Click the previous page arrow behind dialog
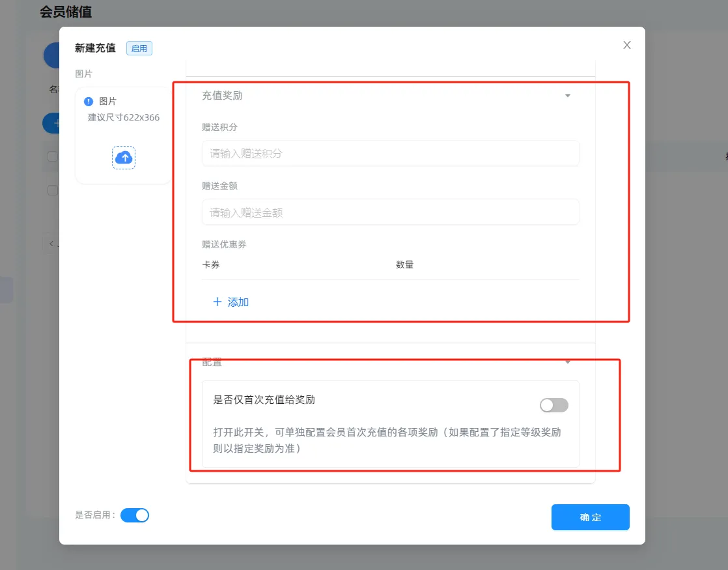 pyautogui.click(x=52, y=244)
